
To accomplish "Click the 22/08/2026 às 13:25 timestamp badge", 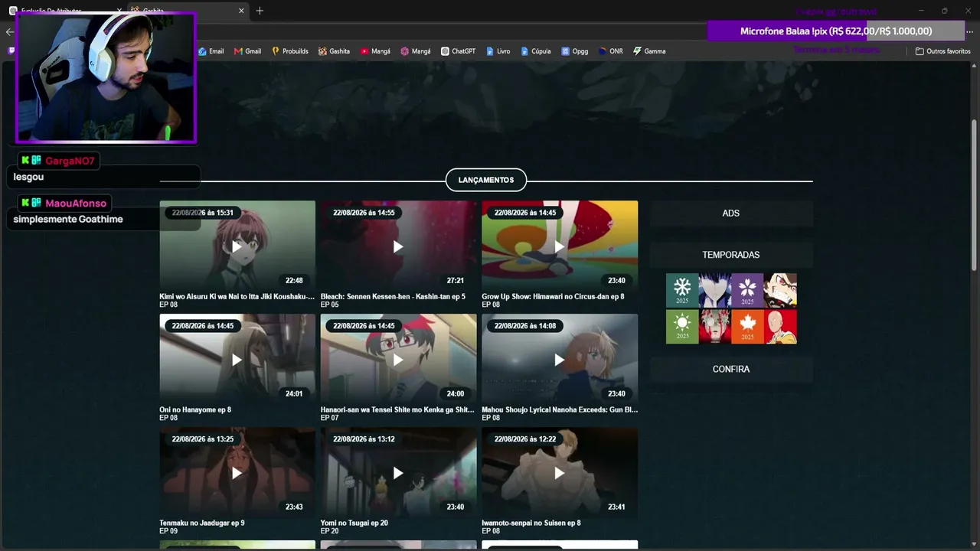I will pos(203,439).
